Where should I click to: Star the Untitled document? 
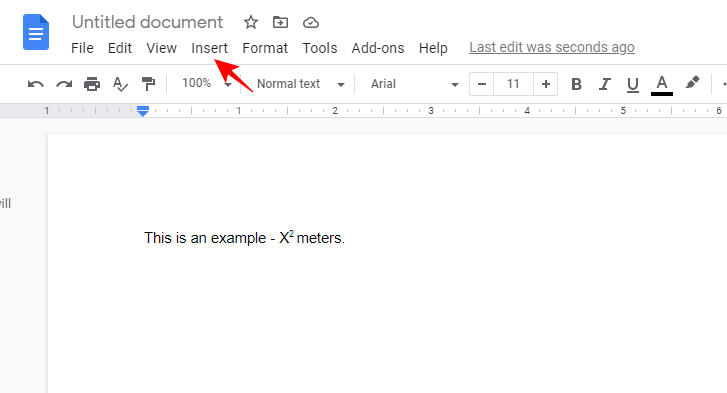pyautogui.click(x=251, y=22)
